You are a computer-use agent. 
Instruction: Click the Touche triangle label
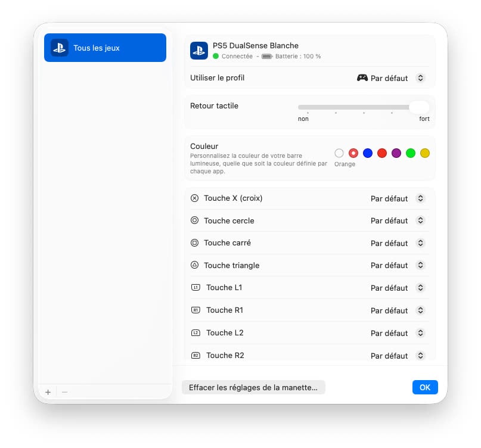click(x=232, y=265)
